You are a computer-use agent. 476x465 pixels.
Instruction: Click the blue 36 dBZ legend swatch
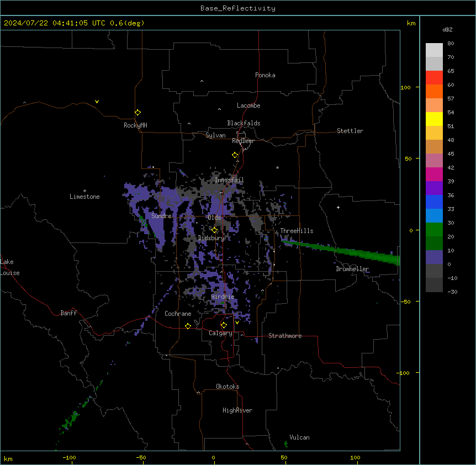tap(434, 202)
